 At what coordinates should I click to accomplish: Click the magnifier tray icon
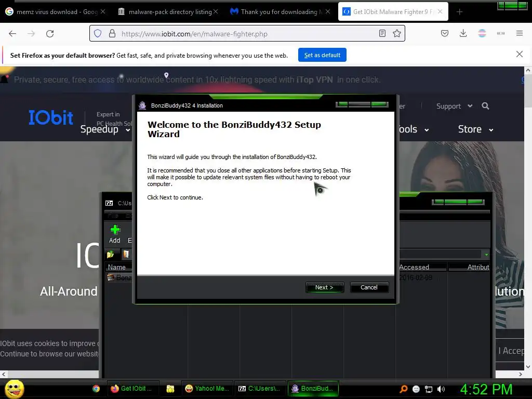(403, 389)
